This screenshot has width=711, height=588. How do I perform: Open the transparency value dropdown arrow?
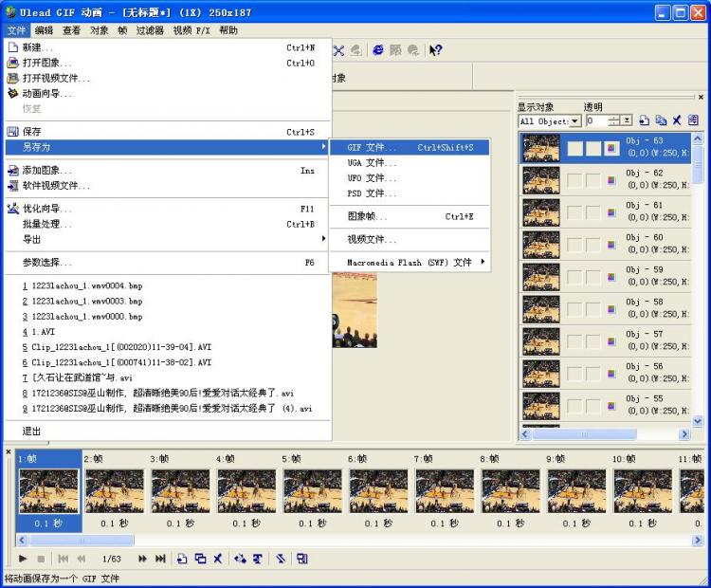coord(628,120)
